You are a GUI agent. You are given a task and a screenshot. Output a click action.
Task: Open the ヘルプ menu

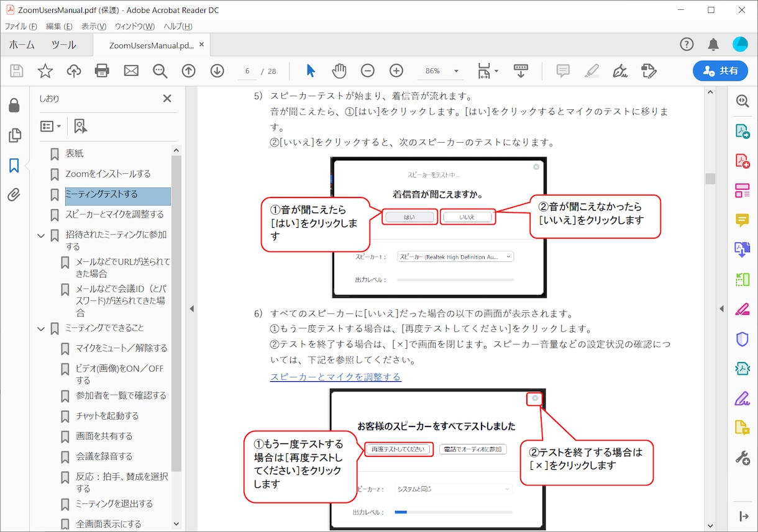pyautogui.click(x=178, y=26)
